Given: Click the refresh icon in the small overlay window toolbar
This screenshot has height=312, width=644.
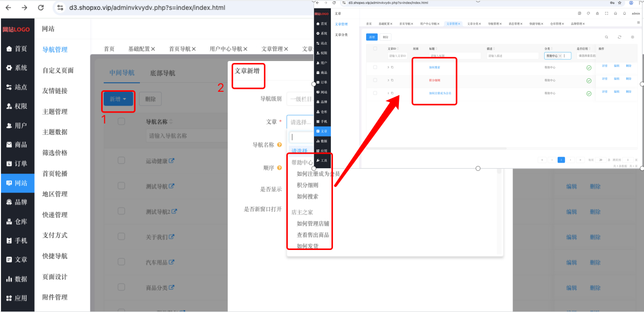Looking at the screenshot, I should point(619,37).
